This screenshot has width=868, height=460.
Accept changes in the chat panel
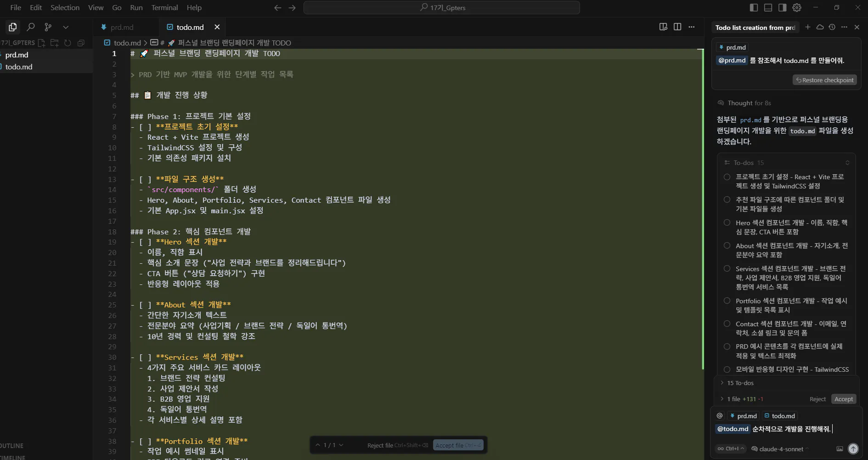(844, 399)
